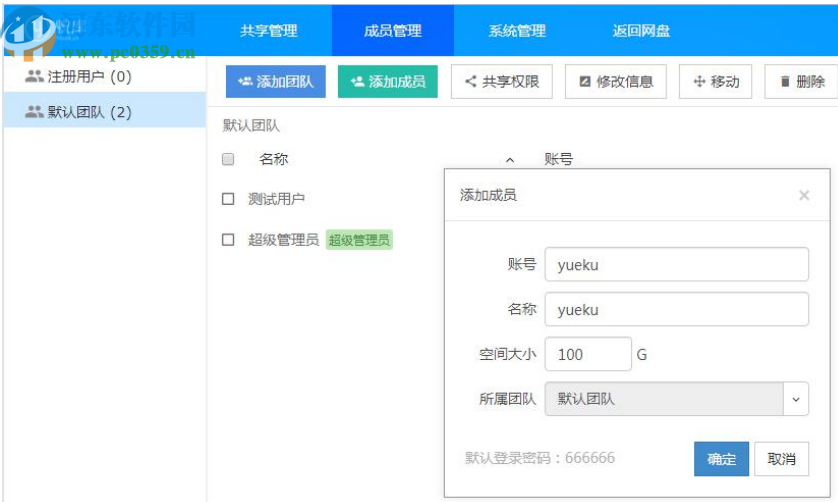838x502 pixels.
Task: Click the 添加团队 button
Action: [275, 81]
